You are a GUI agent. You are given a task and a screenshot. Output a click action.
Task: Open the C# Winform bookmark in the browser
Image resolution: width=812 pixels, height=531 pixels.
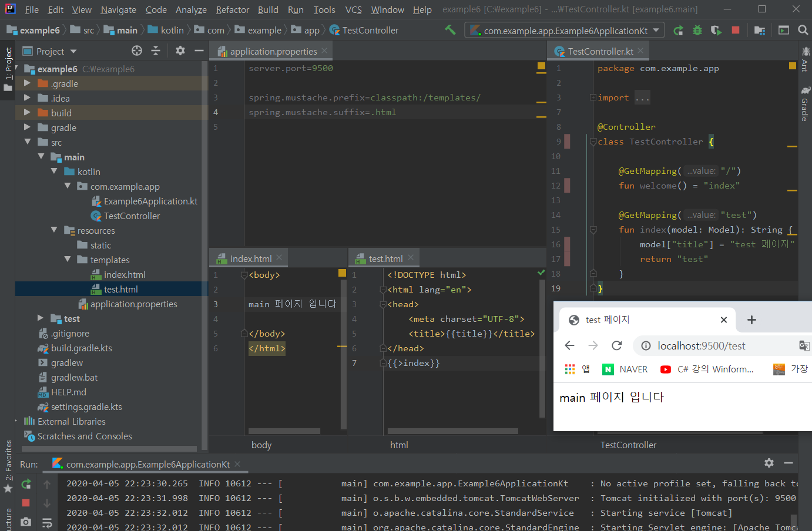point(707,369)
